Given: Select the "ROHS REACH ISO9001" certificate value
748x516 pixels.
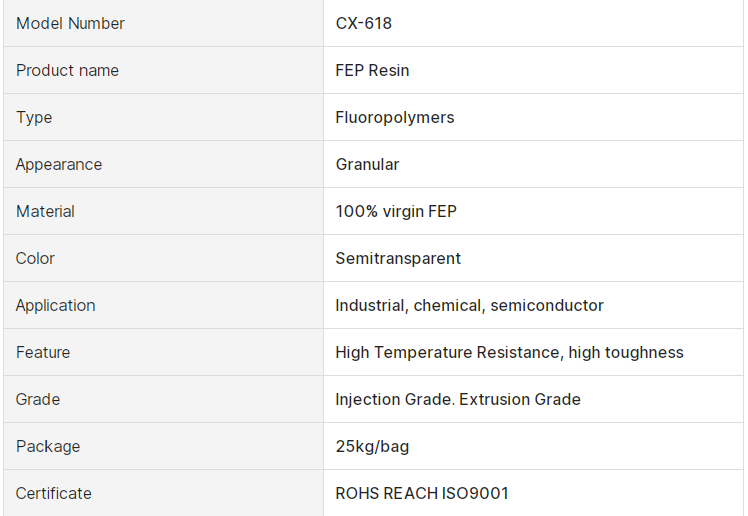Looking at the screenshot, I should (x=422, y=493).
